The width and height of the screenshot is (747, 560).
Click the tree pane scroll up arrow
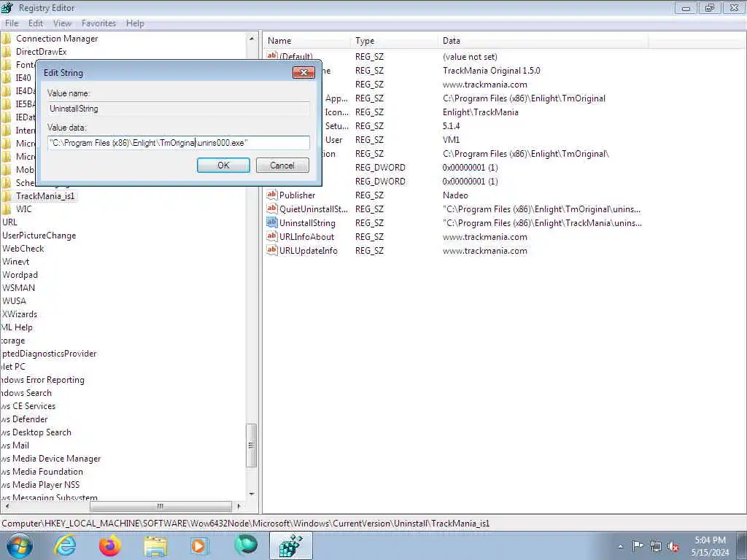pyautogui.click(x=252, y=38)
